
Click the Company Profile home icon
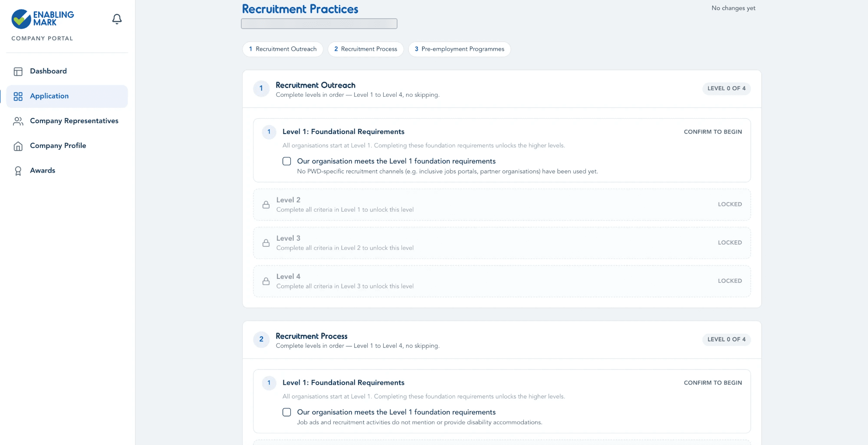tap(18, 146)
